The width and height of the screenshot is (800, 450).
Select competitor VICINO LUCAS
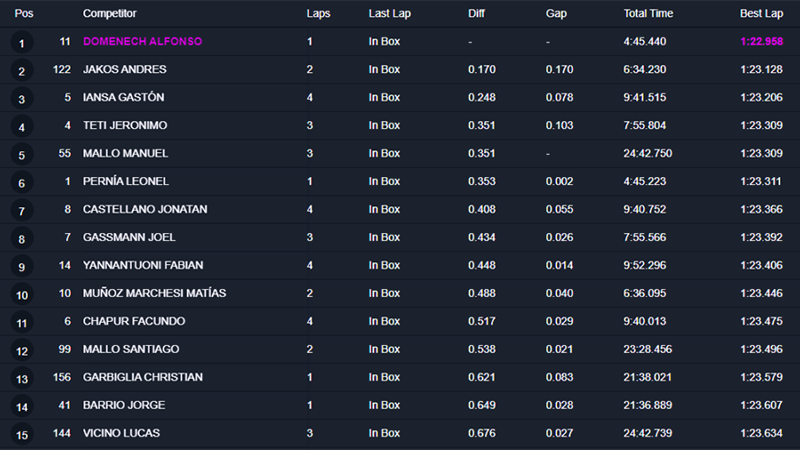(x=121, y=434)
